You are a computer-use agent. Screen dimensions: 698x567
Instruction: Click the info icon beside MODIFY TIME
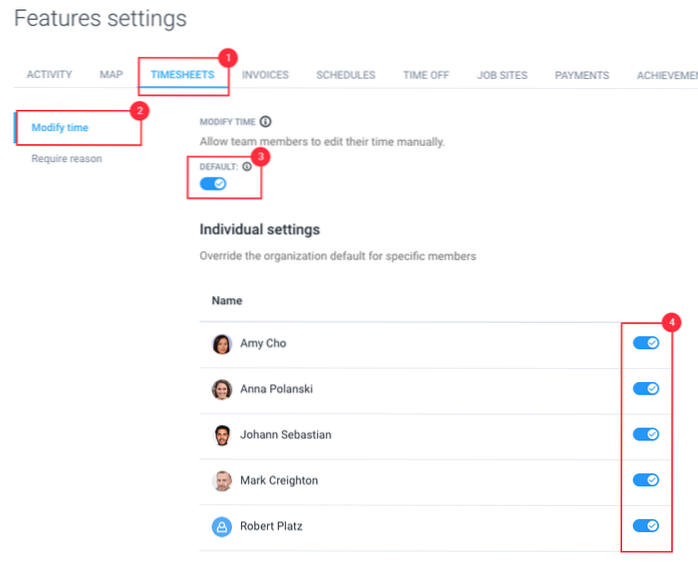point(265,122)
